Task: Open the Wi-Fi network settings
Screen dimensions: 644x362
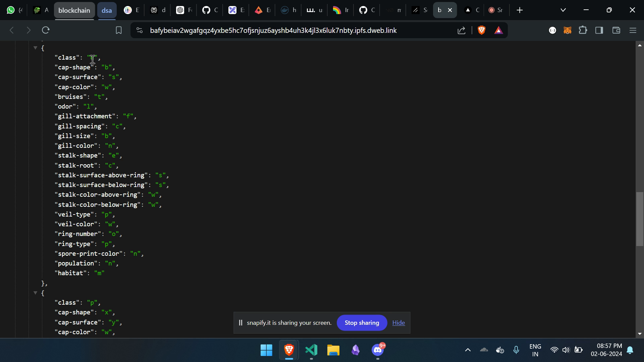Action: pyautogui.click(x=554, y=350)
